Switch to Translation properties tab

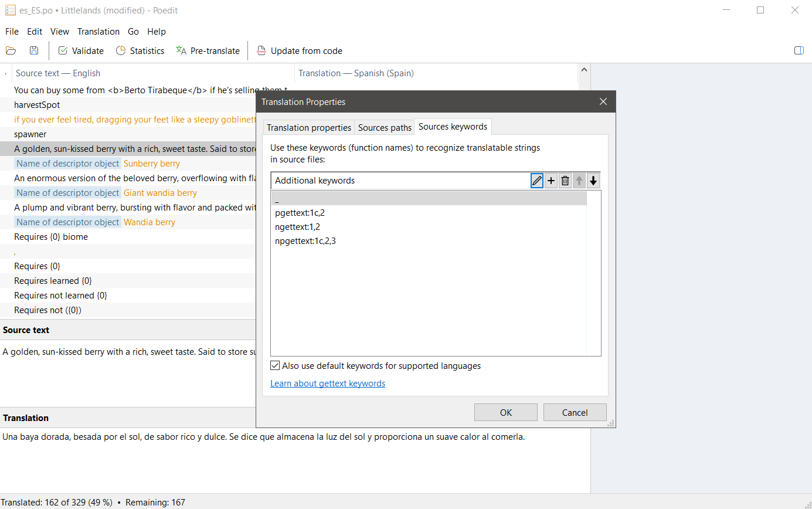click(x=308, y=127)
